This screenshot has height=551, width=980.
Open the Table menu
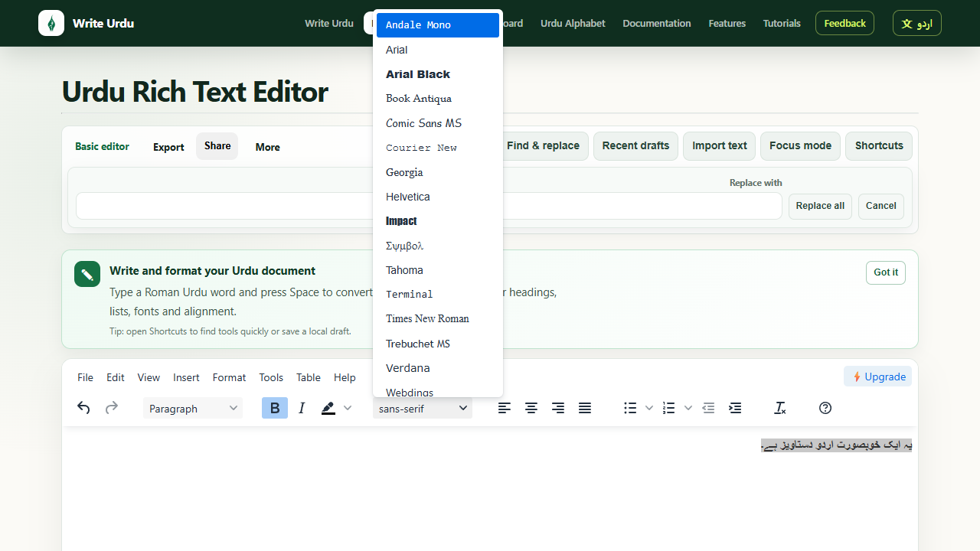(x=309, y=377)
